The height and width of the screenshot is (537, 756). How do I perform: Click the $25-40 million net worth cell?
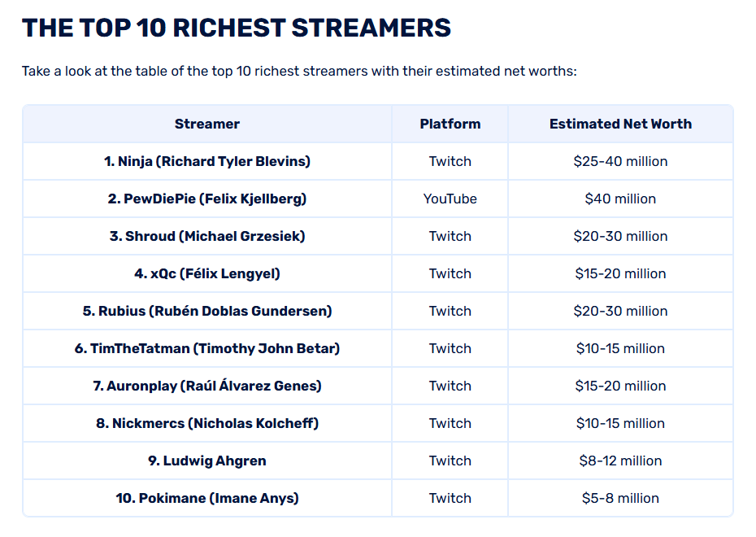(x=620, y=161)
